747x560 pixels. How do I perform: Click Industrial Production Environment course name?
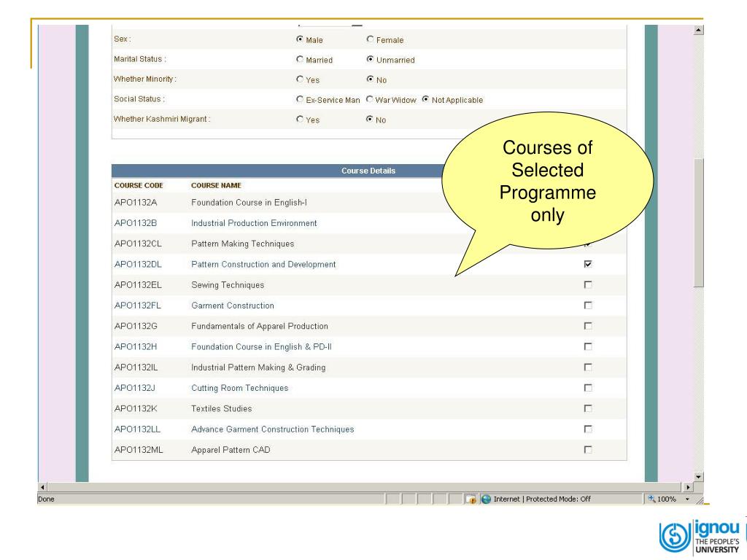[x=254, y=223]
